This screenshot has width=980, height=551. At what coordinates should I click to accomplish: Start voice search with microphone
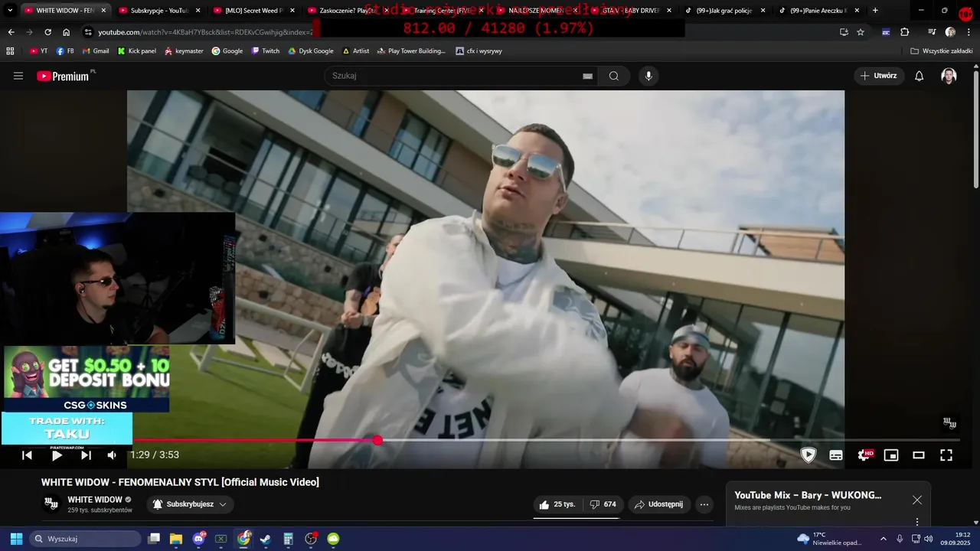pyautogui.click(x=648, y=76)
